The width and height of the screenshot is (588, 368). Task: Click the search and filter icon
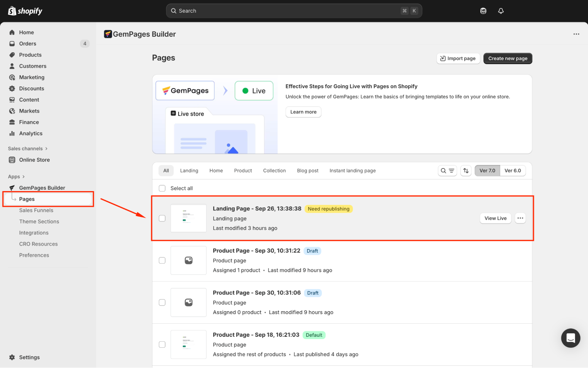(x=447, y=170)
